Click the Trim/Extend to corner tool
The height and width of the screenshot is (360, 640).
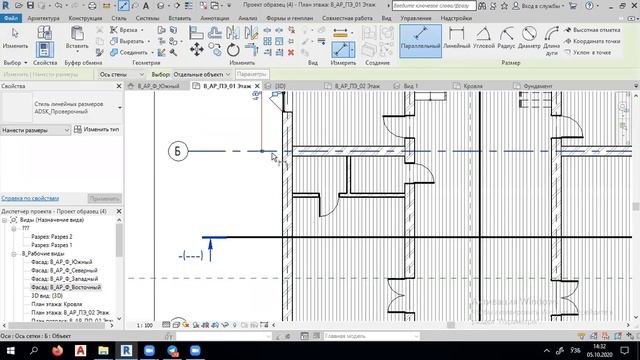point(251,50)
